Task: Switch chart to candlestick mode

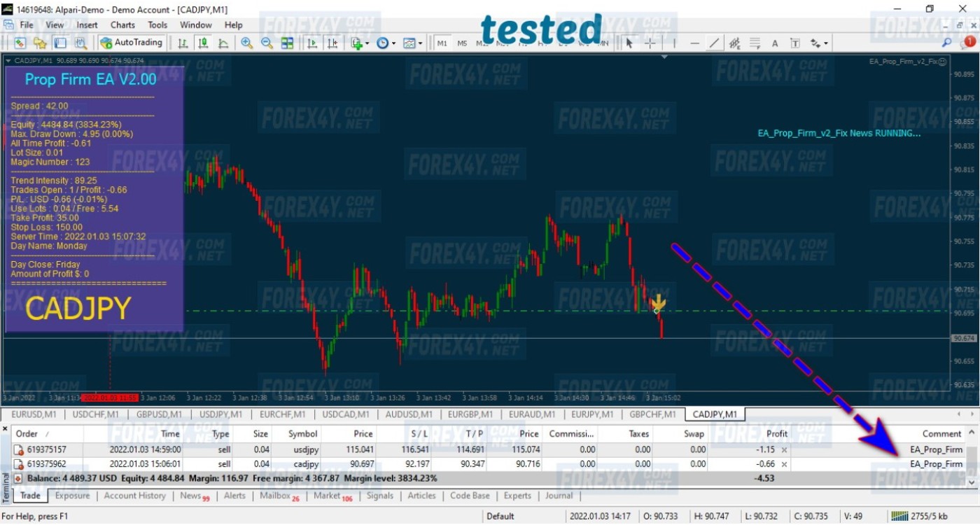Action: [203, 43]
